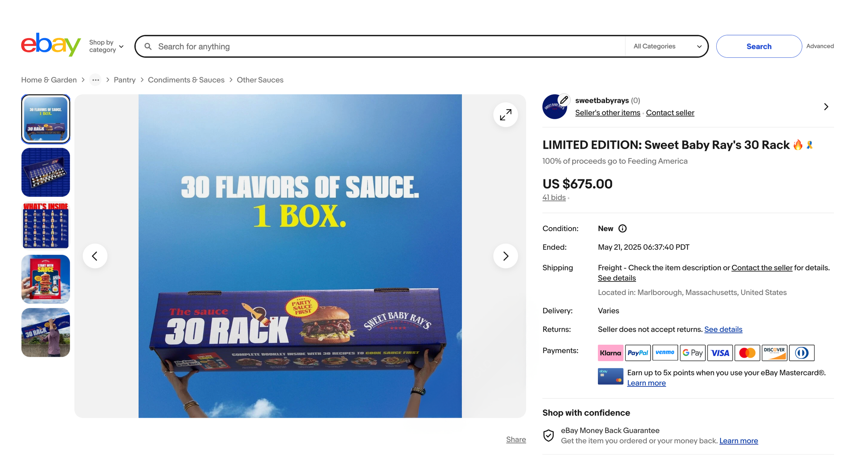Open Pantry breadcrumb category
Image resolution: width=868 pixels, height=475 pixels.
125,80
